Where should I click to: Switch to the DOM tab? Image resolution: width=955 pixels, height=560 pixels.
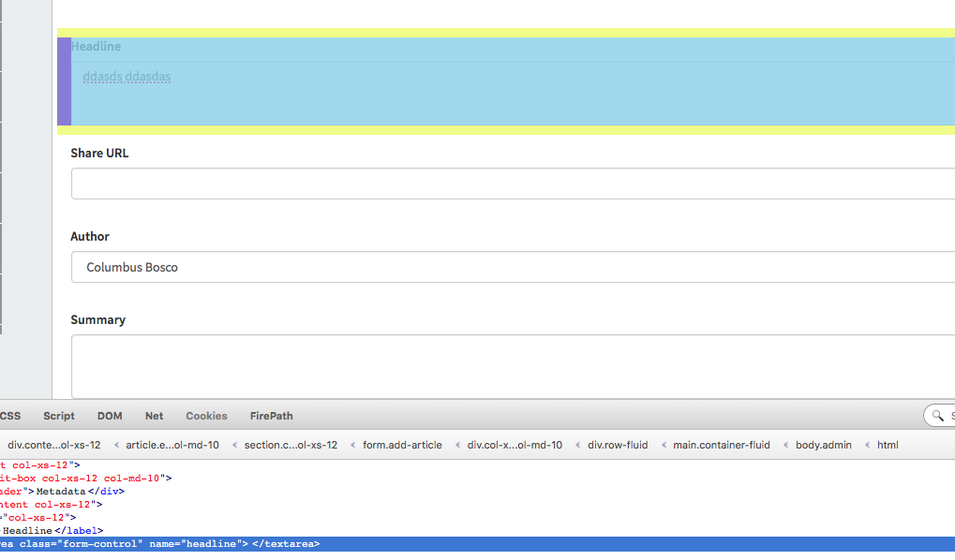pyautogui.click(x=110, y=416)
